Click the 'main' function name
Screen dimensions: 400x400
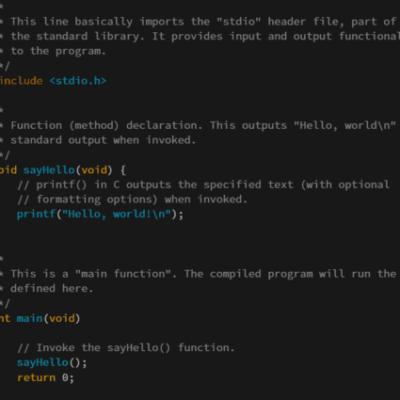coord(30,318)
